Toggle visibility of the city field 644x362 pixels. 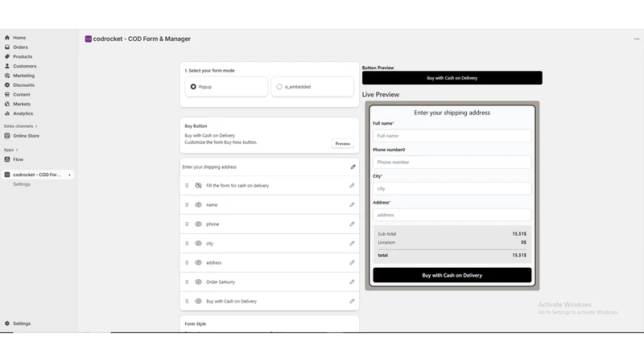(198, 244)
